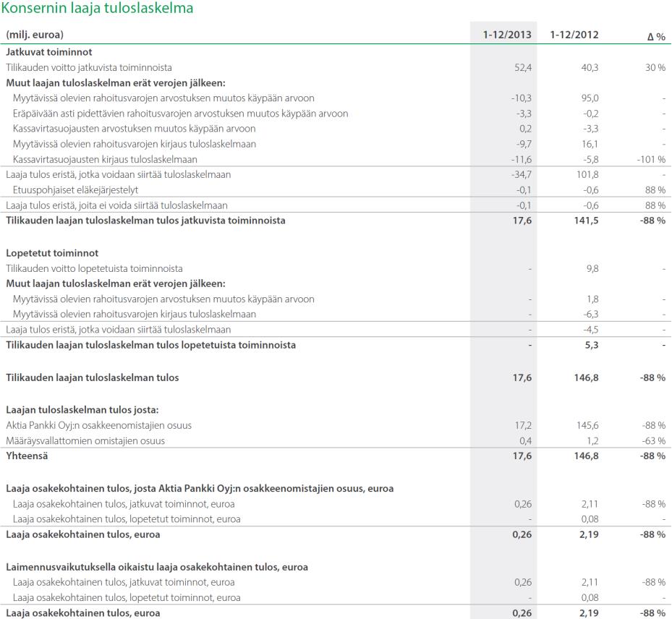The width and height of the screenshot is (672, 619).
Task: Click the value '-5,8'
Action: click(590, 159)
